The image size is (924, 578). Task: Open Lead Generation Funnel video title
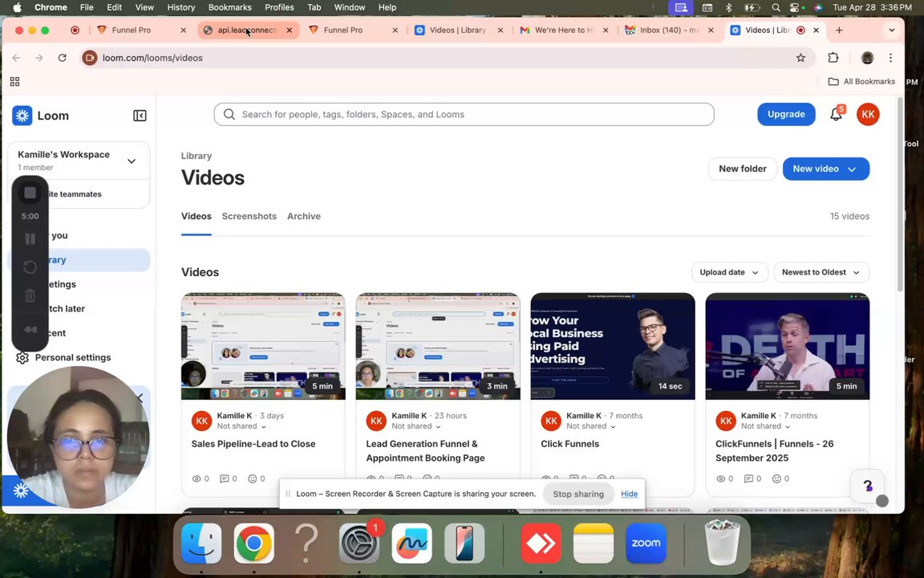(x=425, y=451)
